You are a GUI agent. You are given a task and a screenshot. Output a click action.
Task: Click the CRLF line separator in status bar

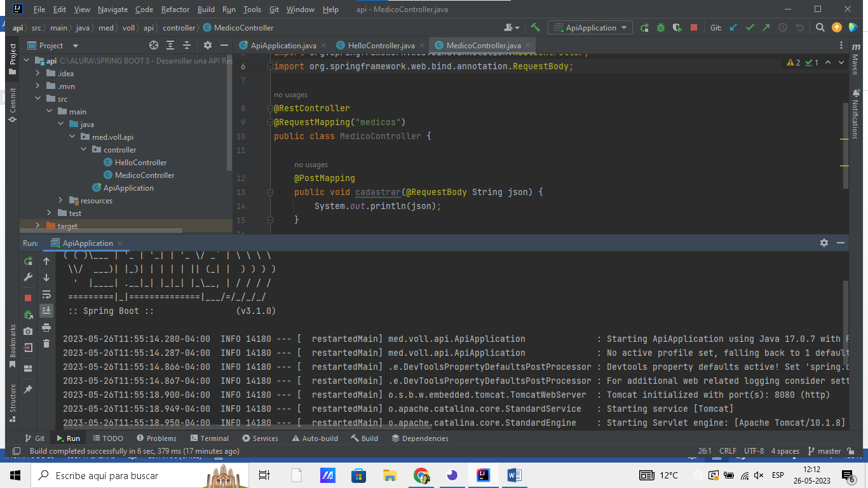(728, 451)
